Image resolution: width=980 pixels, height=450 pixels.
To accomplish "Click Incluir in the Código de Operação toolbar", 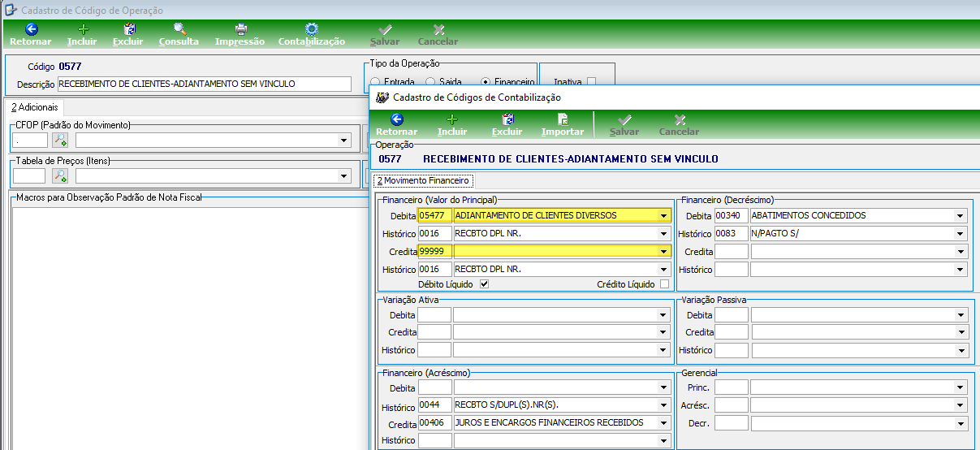I will (82, 34).
